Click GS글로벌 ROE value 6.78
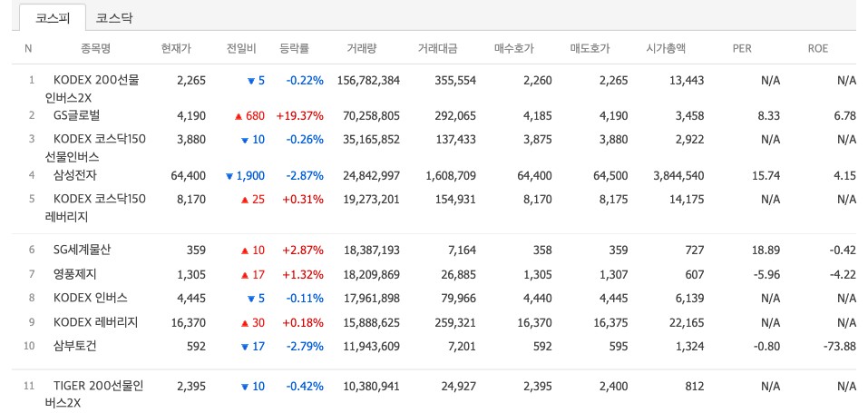868x413 pixels. tap(845, 116)
